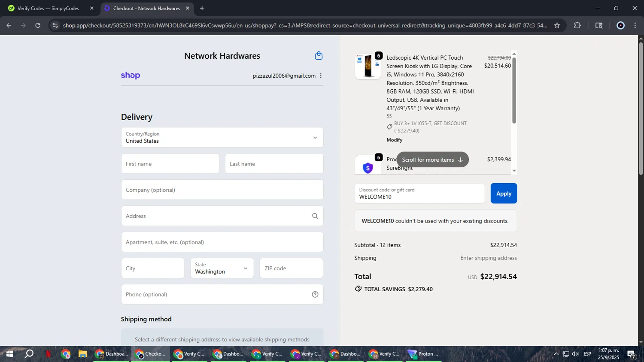Click the discount code field with WELCOME10

(419, 193)
